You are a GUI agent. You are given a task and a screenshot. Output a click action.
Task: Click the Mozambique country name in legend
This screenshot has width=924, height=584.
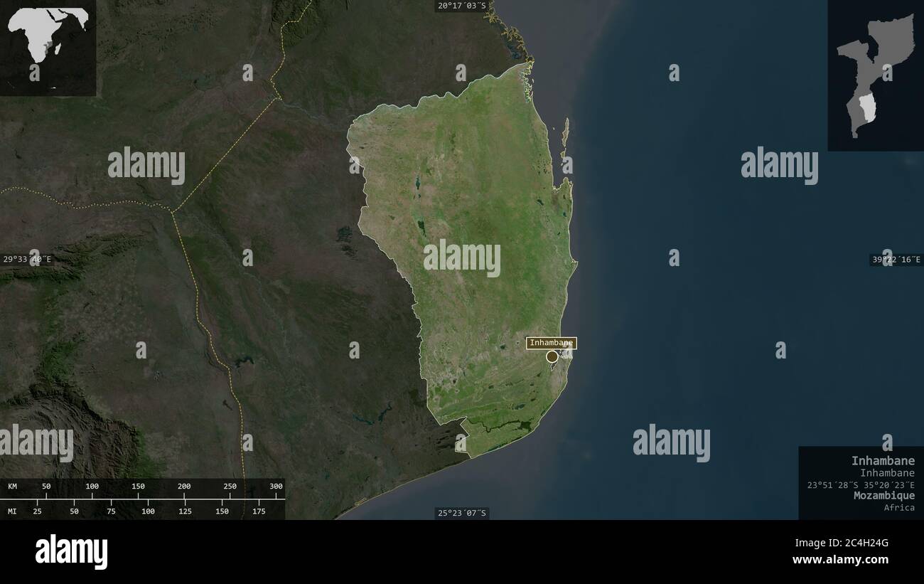pyautogui.click(x=884, y=496)
